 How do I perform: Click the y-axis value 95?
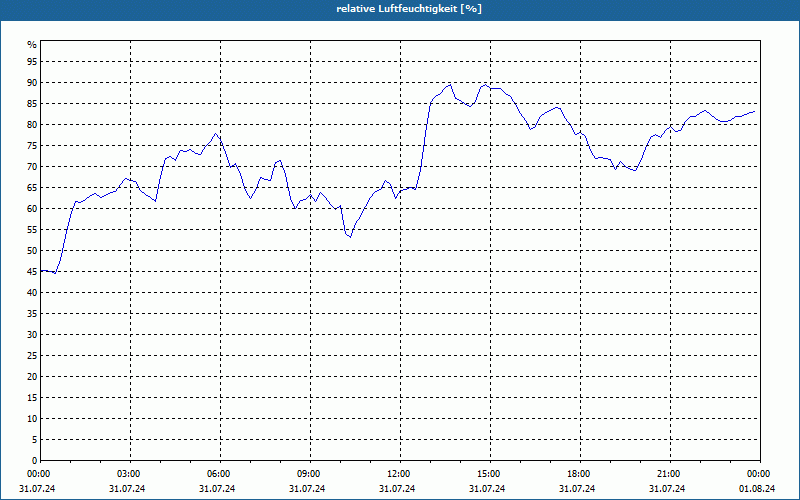coord(32,62)
